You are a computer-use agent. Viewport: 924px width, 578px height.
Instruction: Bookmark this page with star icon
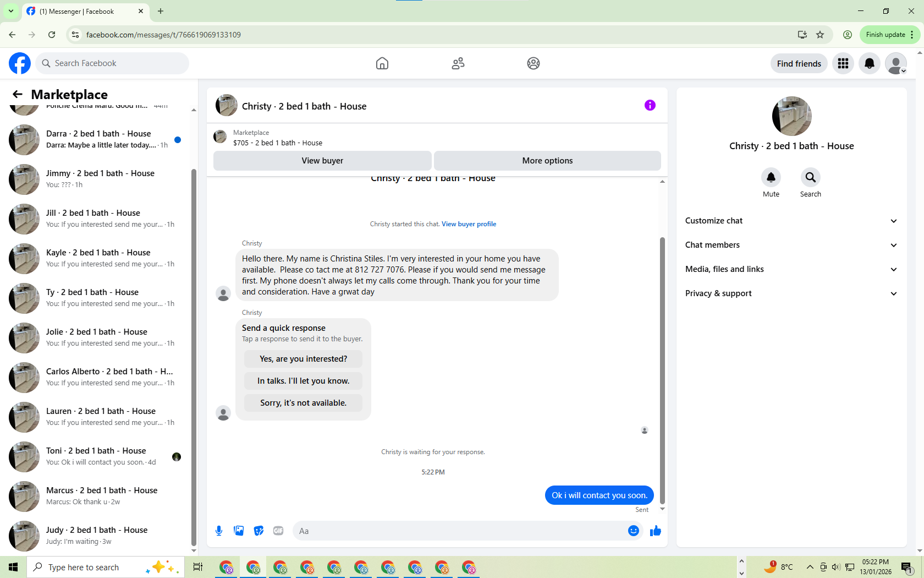[820, 35]
